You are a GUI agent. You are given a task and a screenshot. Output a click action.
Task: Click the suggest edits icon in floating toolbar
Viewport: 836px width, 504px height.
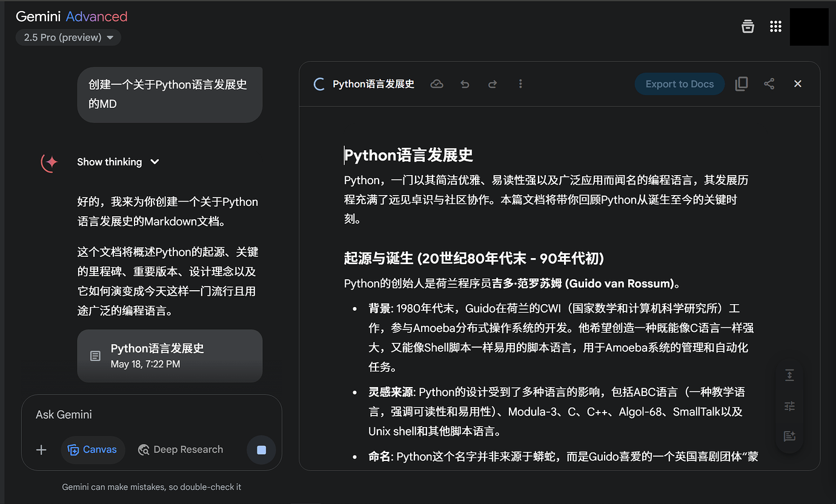click(789, 436)
